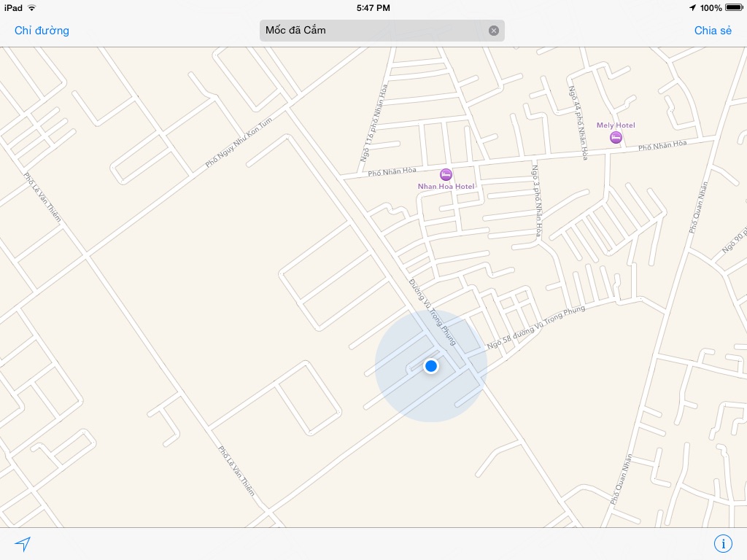Screen dimensions: 747x560
Task: Tap the lower Phố Quan Nhân street label
Action: [x=622, y=479]
